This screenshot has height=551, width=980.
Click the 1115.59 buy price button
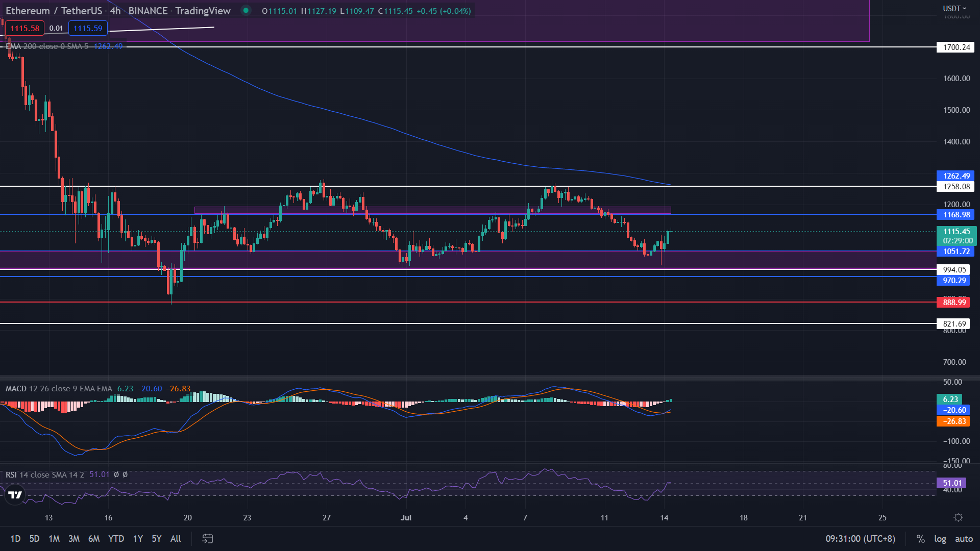click(x=88, y=29)
